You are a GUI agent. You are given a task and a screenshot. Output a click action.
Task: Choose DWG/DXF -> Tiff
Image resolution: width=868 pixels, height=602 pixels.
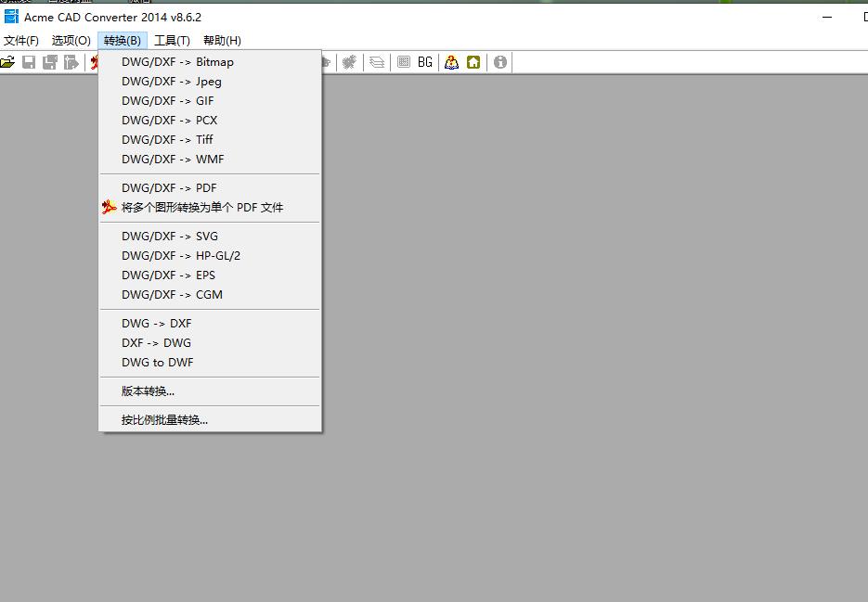(210, 139)
